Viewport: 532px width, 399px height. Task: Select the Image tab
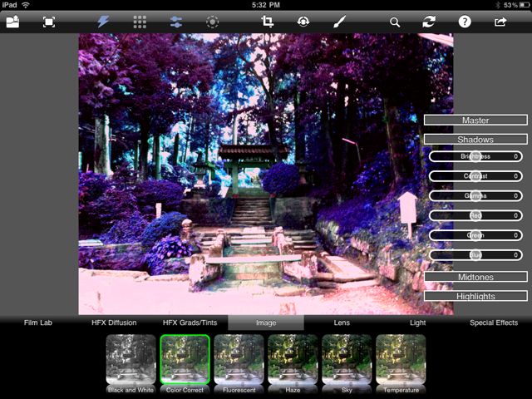pyautogui.click(x=266, y=323)
